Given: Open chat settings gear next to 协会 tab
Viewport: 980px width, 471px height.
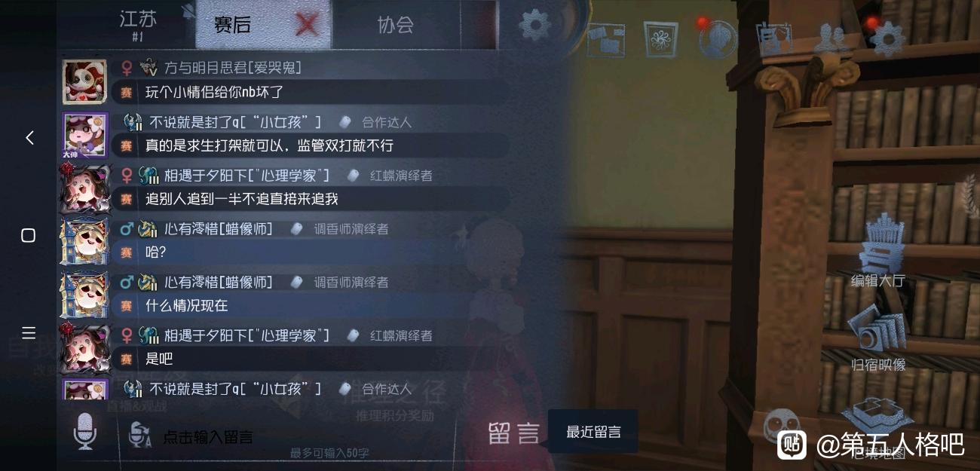Looking at the screenshot, I should coord(535,25).
